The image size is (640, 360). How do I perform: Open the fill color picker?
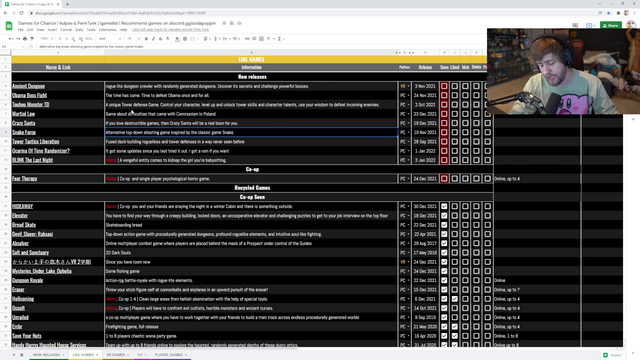click(177, 39)
